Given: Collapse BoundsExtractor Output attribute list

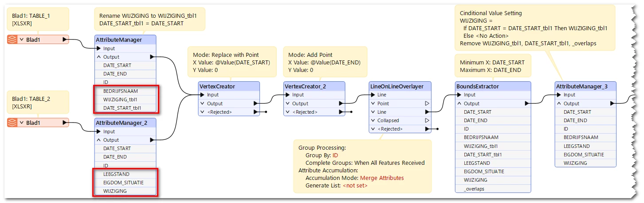Looking at the screenshot, I should tap(459, 103).
